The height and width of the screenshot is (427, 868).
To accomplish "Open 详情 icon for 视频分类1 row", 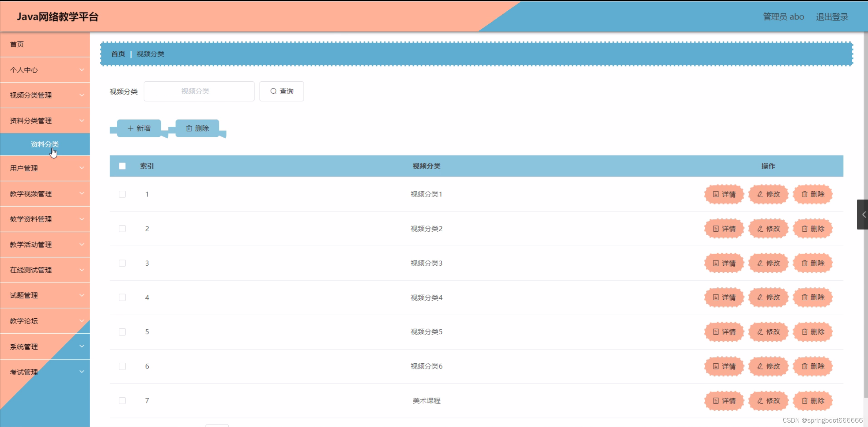I will (x=716, y=194).
